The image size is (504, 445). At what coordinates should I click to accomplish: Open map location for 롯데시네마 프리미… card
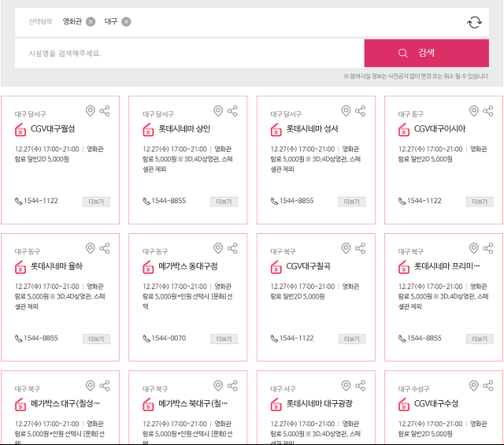(474, 248)
